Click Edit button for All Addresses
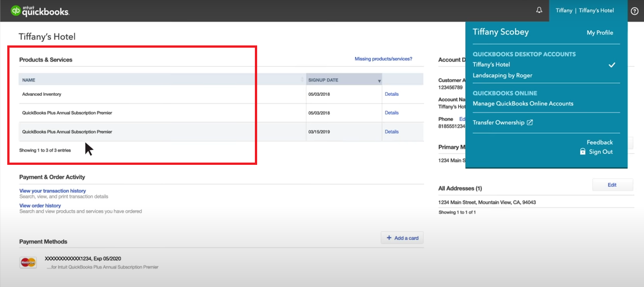Viewport: 644px width, 287px height. click(x=612, y=185)
